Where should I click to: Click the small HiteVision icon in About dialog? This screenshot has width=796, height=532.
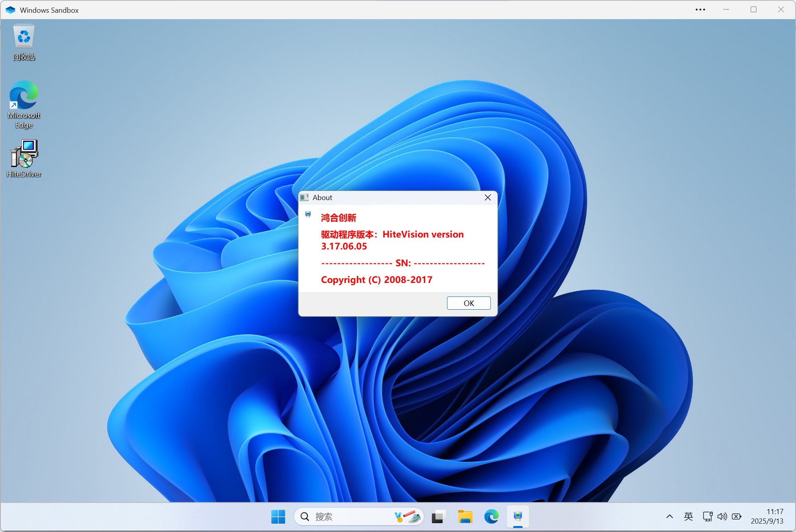point(308,214)
